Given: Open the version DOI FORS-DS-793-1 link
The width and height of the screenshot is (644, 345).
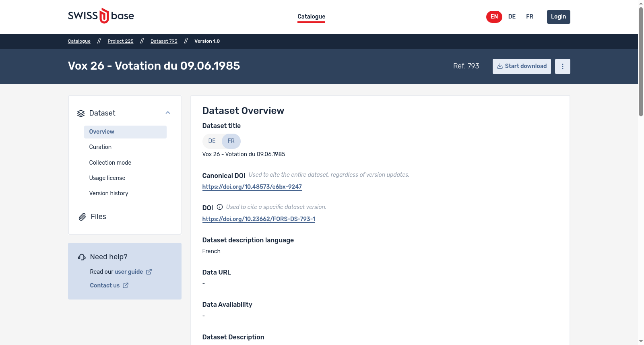Looking at the screenshot, I should (x=259, y=219).
